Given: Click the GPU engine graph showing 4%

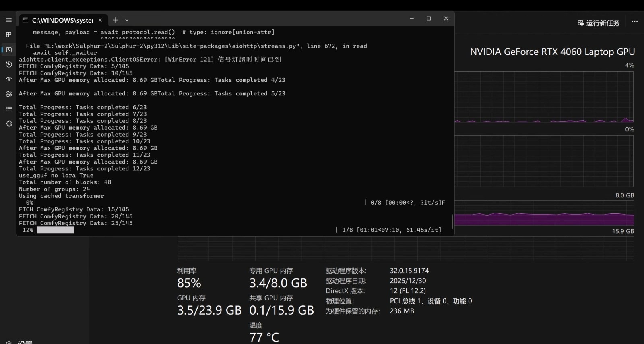Looking at the screenshot, I should 544,97.
